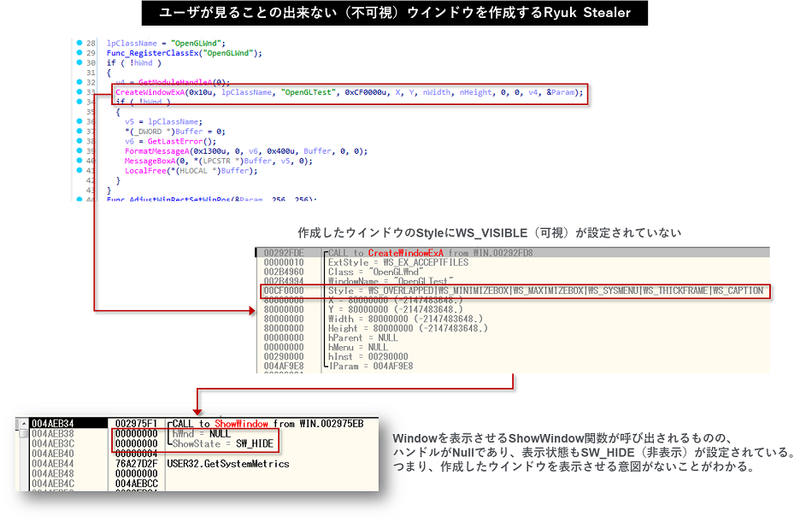Toggle the breakpoint dot on line 33

tap(79, 91)
